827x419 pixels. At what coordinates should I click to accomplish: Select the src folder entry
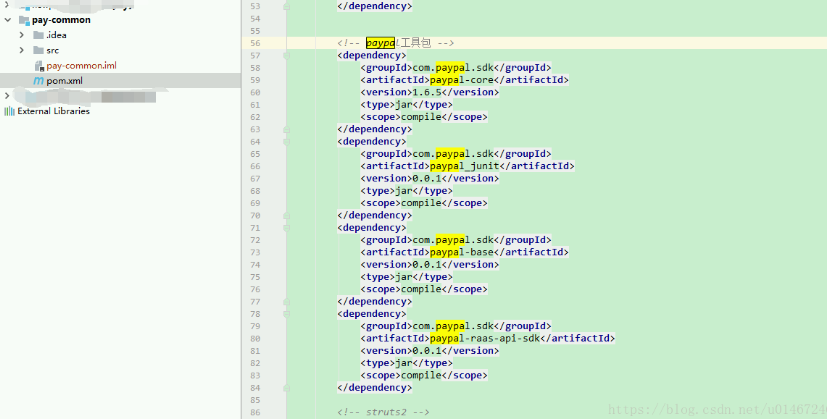[x=53, y=51]
